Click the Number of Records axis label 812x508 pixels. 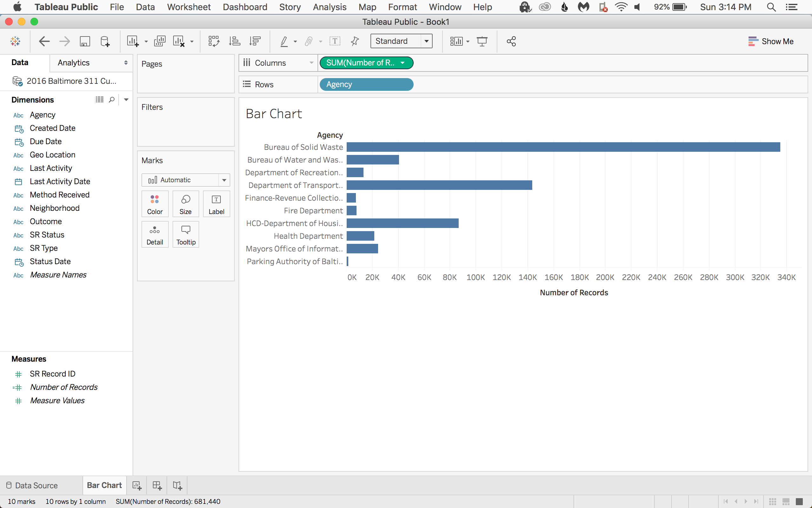click(x=574, y=293)
